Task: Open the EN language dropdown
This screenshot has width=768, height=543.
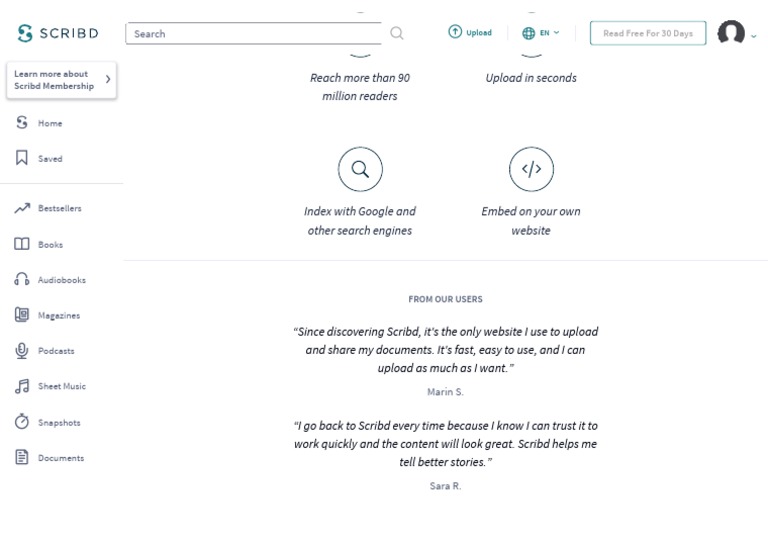Action: (540, 33)
